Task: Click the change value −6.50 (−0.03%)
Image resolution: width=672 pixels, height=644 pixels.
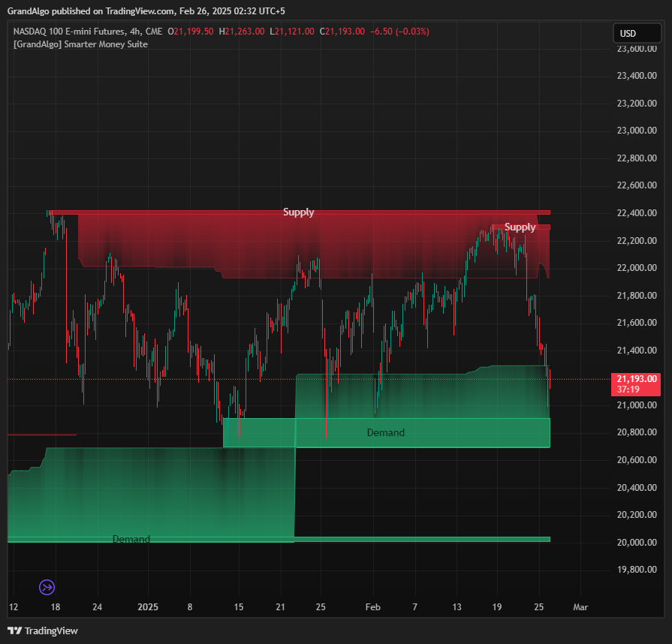Action: (x=400, y=32)
